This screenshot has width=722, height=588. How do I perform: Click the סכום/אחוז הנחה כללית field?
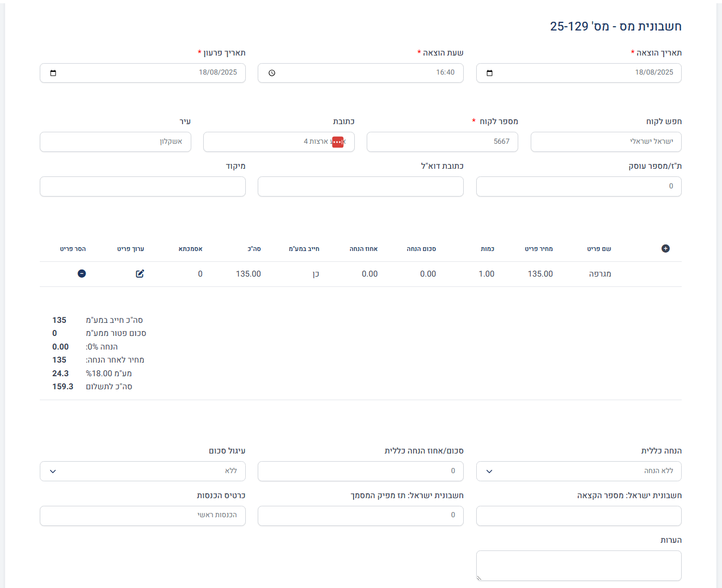point(361,471)
